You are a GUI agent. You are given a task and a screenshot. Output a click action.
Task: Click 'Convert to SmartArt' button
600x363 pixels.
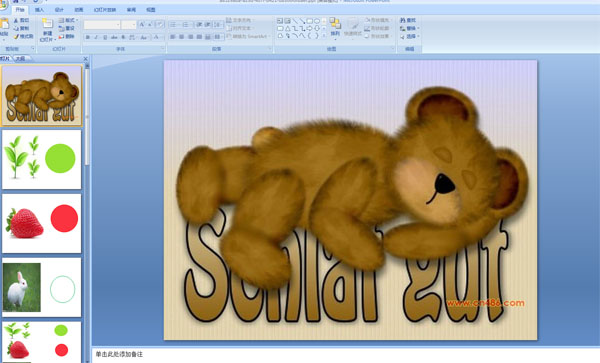248,37
